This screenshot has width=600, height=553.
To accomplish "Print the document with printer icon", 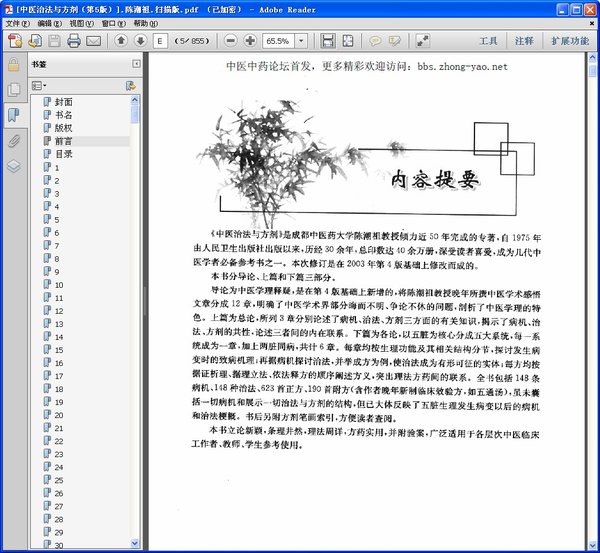I will click(x=74, y=41).
